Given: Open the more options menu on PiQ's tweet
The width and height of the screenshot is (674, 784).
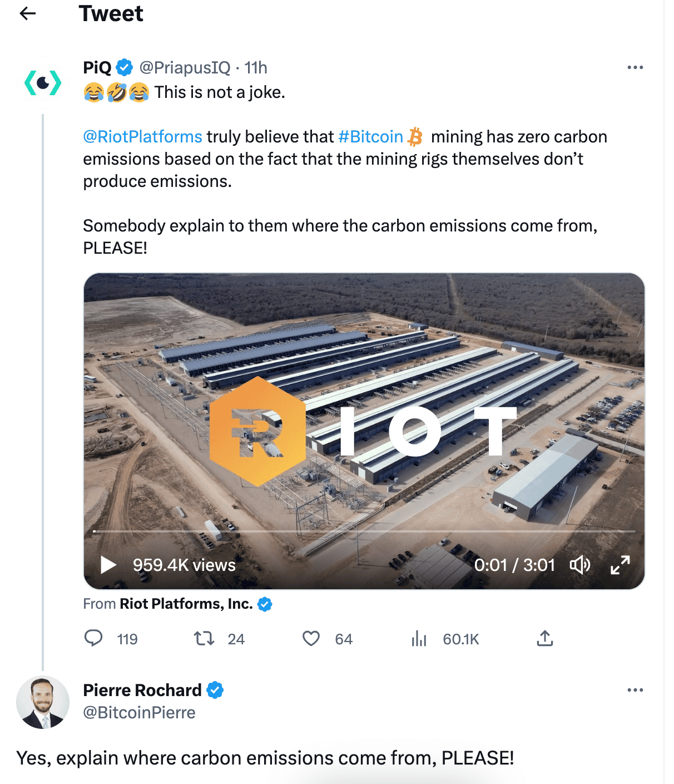Looking at the screenshot, I should click(634, 67).
